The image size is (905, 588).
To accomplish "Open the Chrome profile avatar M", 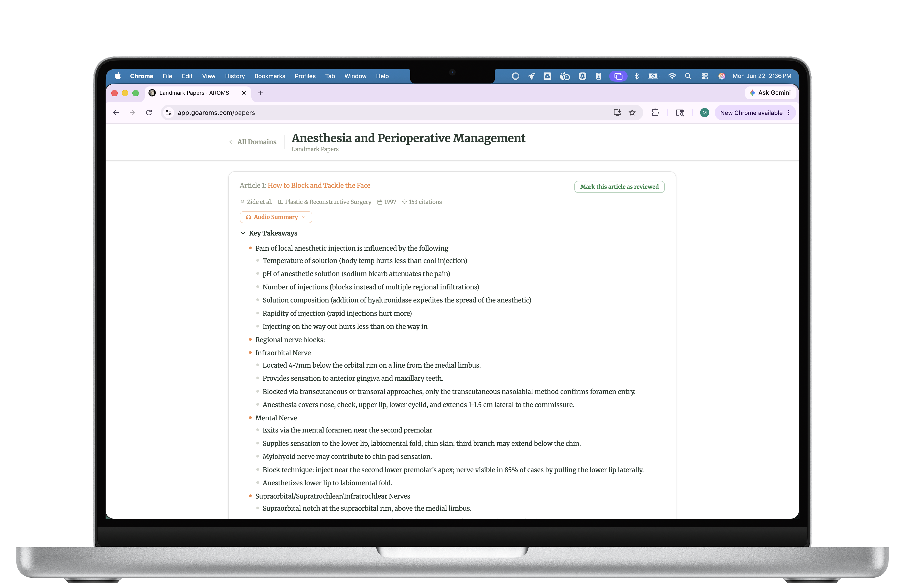I will click(704, 113).
